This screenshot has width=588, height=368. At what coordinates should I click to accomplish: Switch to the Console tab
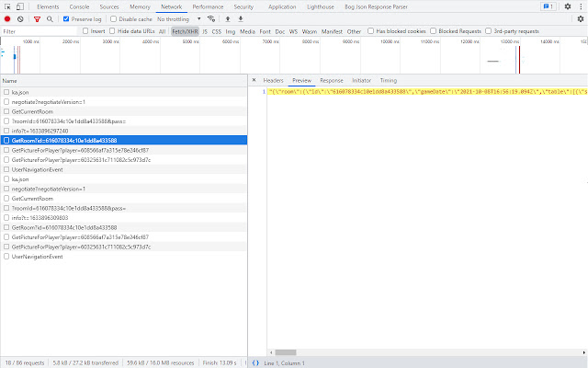(x=80, y=6)
